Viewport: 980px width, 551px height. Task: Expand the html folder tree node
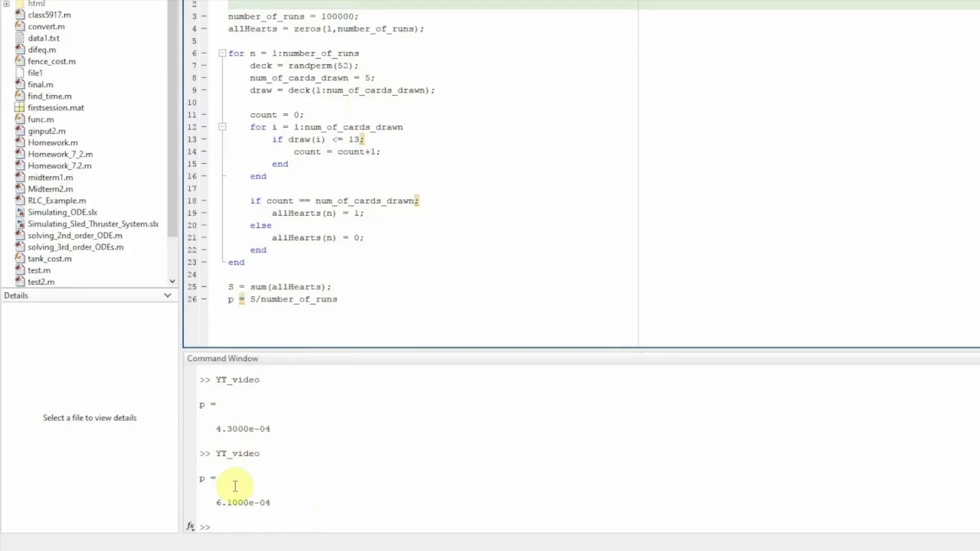[6, 4]
